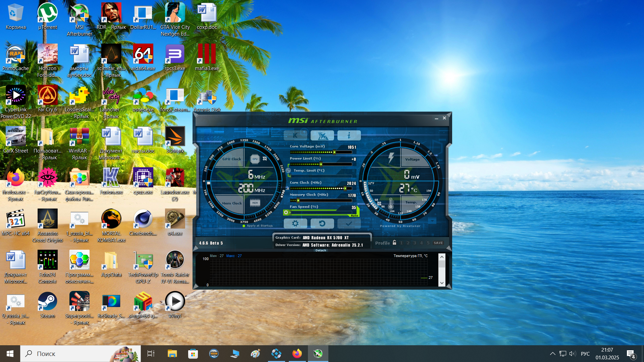Click the fan settings gear icon
Viewport: 644px width, 362px height.
point(286,213)
